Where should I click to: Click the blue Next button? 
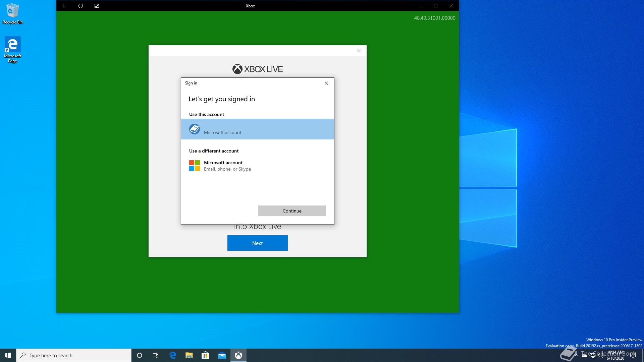click(x=258, y=243)
